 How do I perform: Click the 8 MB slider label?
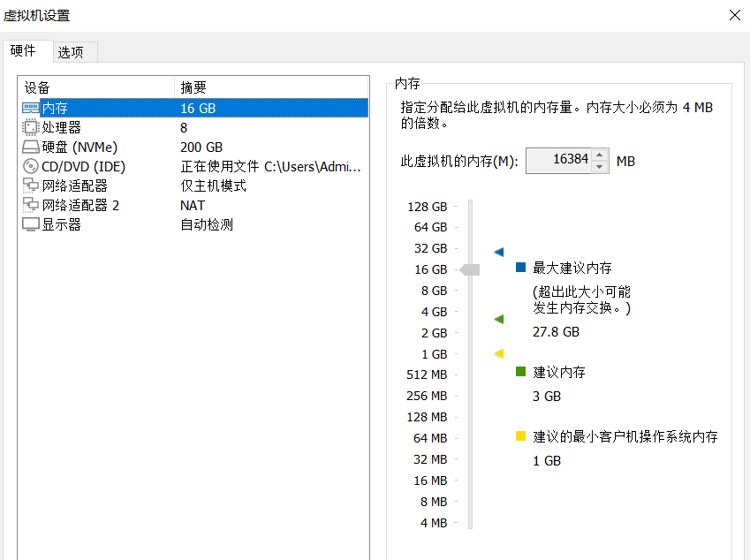pyautogui.click(x=434, y=502)
